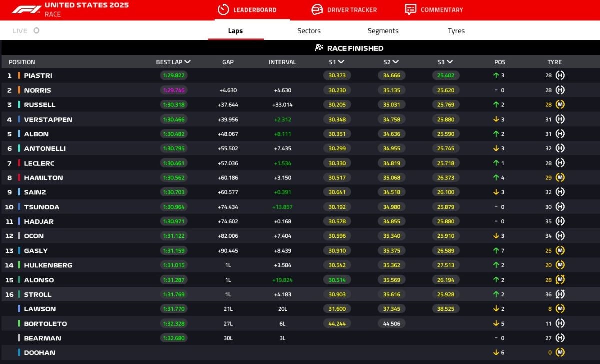Click Hamilton's green position gain arrow
This screenshot has width=600, height=364.
tap(496, 178)
